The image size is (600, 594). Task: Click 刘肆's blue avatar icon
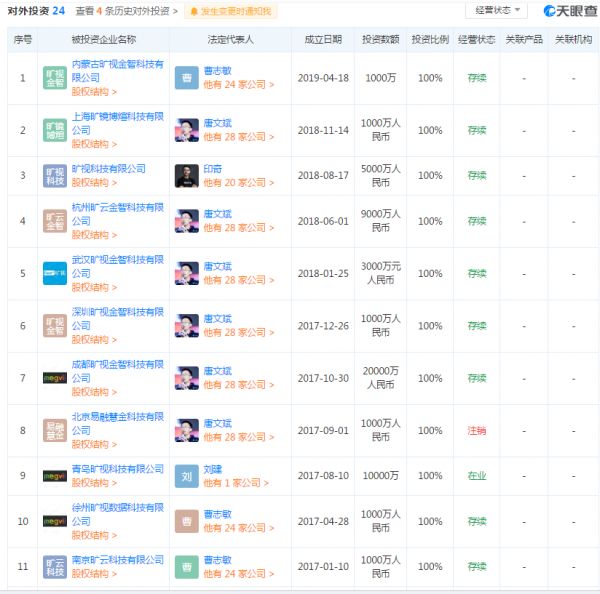coord(187,475)
